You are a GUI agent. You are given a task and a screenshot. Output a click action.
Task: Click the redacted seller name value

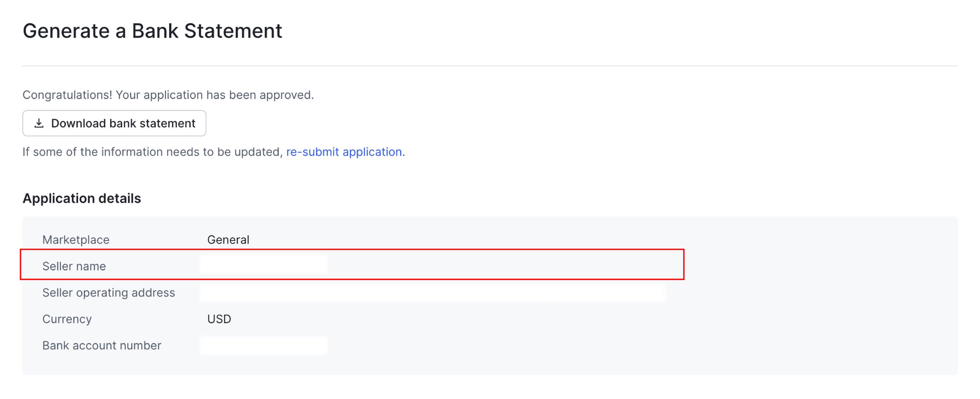pyautogui.click(x=263, y=264)
